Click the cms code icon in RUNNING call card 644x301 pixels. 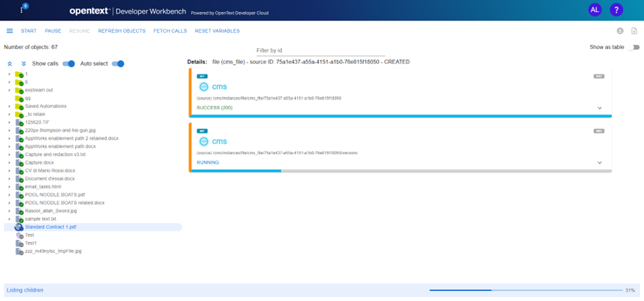click(203, 141)
